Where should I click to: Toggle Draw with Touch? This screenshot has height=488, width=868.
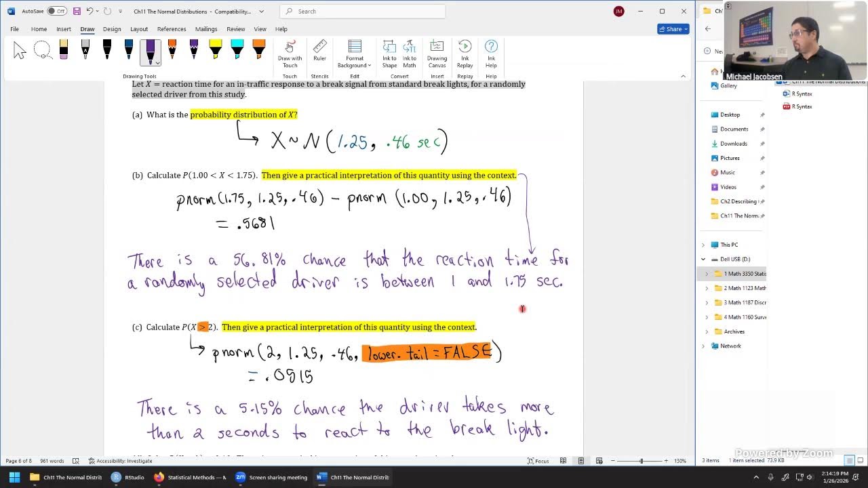(290, 54)
